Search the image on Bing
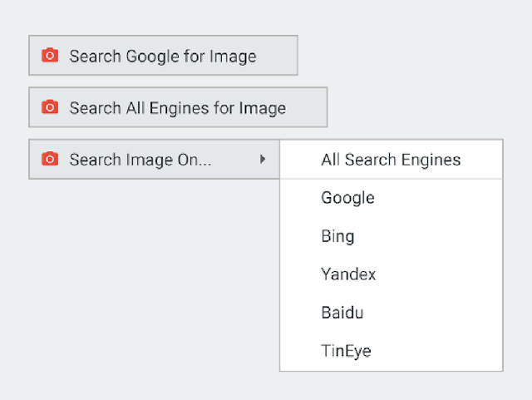This screenshot has height=400, width=532. click(x=392, y=236)
